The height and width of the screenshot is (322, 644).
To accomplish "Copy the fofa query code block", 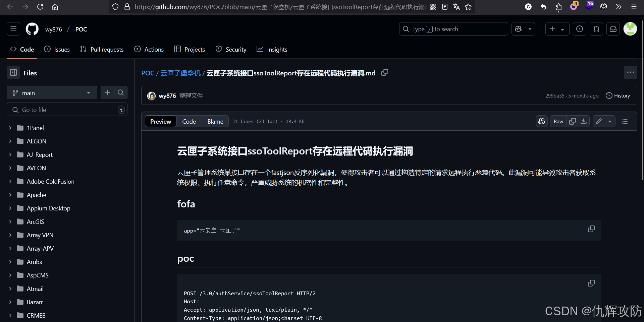I will pos(591,229).
